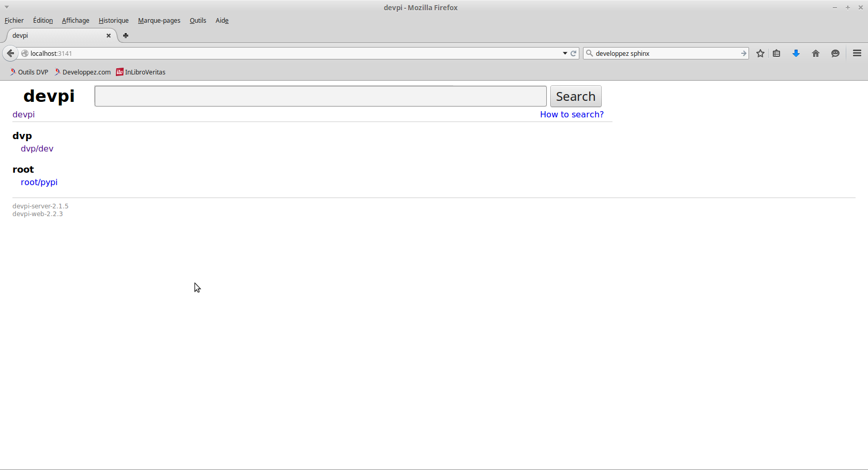This screenshot has width=868, height=470.
Task: Click the chat bubble icon in toolbar
Action: [835, 53]
